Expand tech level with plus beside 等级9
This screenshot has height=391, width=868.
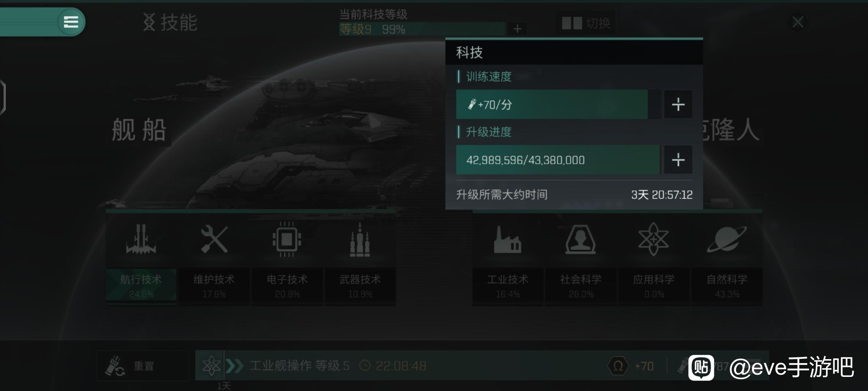coord(517,29)
